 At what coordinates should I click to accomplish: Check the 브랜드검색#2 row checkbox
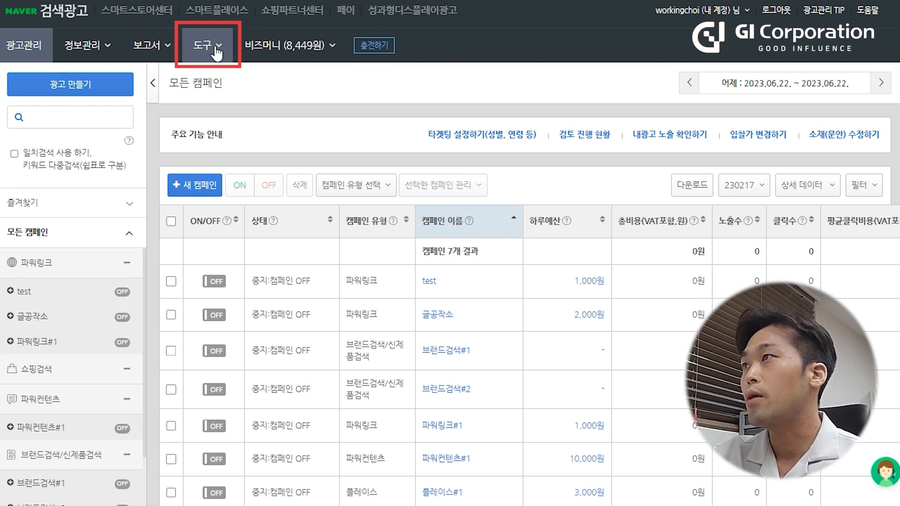coord(171,390)
